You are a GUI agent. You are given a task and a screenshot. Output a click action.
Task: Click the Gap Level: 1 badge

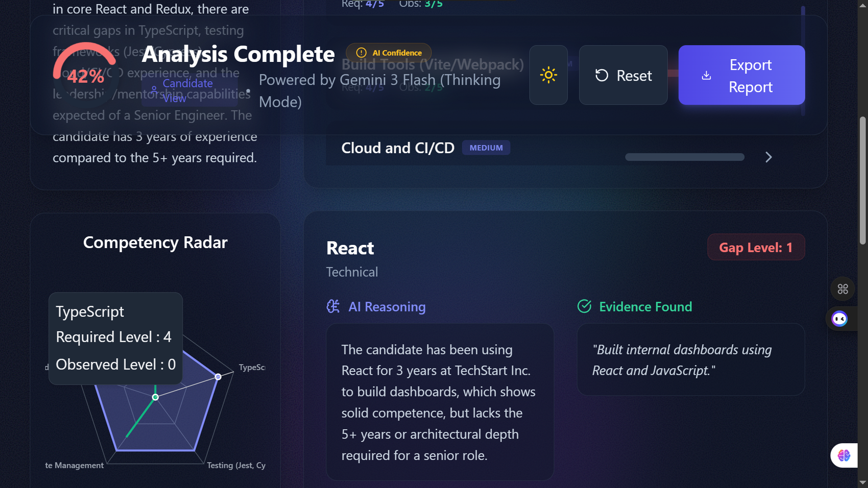tap(756, 248)
